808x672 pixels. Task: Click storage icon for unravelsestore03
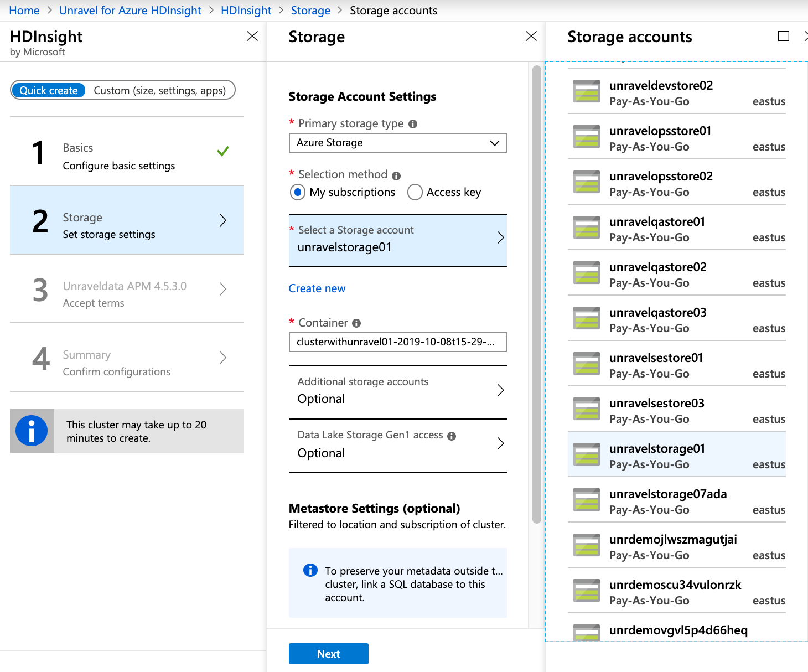(x=587, y=409)
